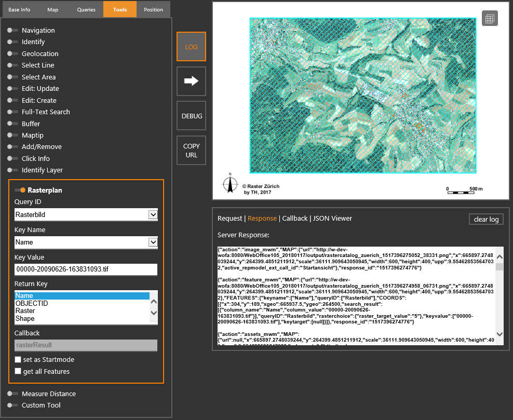This screenshot has width=513, height=420.
Task: Activate the LOG button
Action: (191, 46)
